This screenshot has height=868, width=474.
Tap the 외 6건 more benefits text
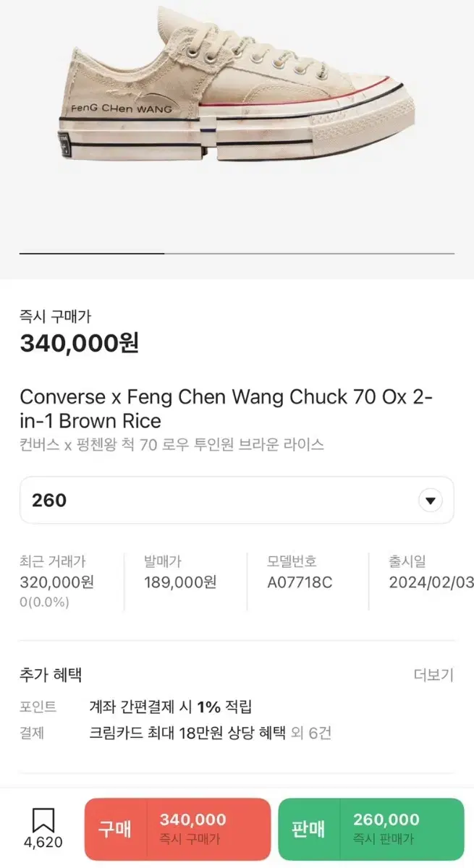coord(311,732)
